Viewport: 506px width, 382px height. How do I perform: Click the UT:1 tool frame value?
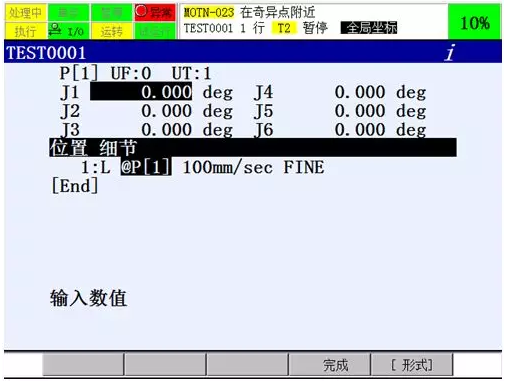click(192, 73)
